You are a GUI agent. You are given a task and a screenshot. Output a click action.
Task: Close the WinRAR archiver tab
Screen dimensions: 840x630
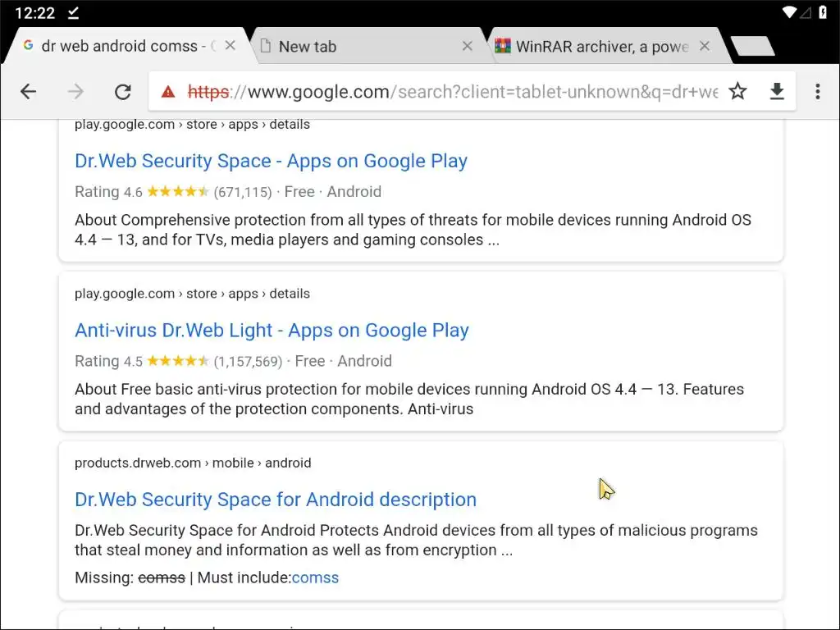click(705, 46)
